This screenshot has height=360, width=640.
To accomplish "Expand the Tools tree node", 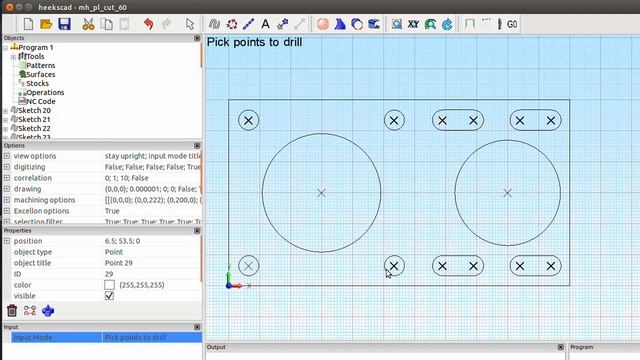I will 13,57.
